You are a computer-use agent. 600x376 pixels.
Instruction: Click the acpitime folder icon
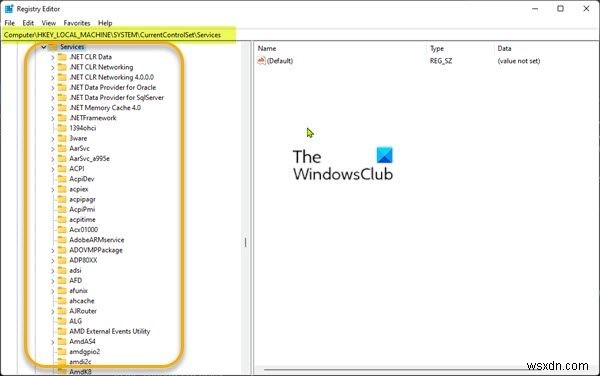(62, 219)
